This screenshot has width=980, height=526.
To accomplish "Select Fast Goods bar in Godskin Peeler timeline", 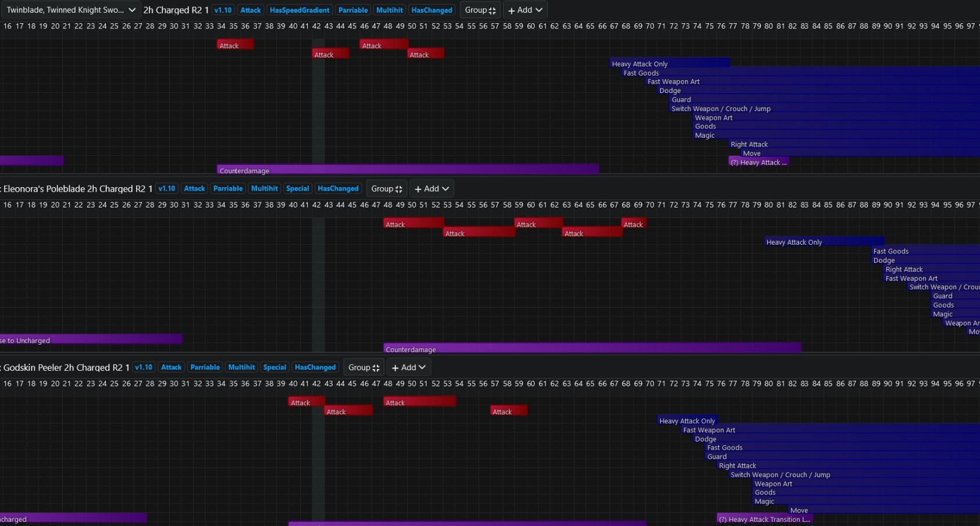I will [x=843, y=448].
